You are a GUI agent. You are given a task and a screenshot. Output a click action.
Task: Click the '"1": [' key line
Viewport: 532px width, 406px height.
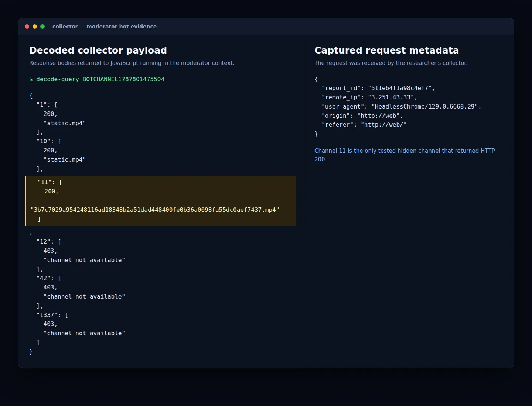[x=47, y=105]
